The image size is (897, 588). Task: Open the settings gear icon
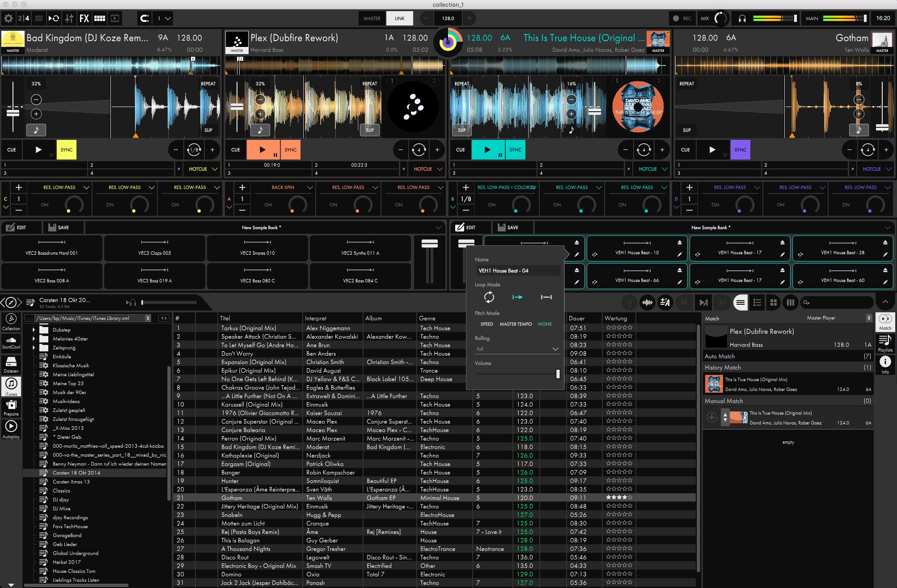[8, 18]
